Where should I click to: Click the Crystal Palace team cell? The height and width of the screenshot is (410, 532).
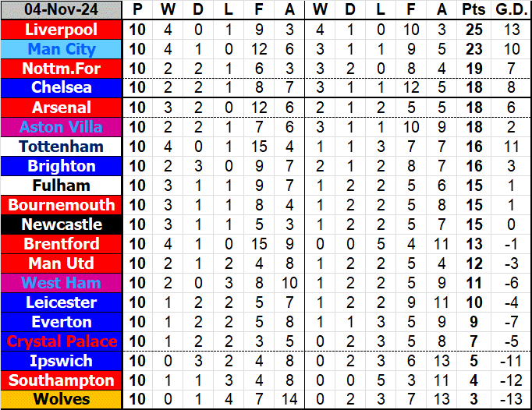point(62,341)
